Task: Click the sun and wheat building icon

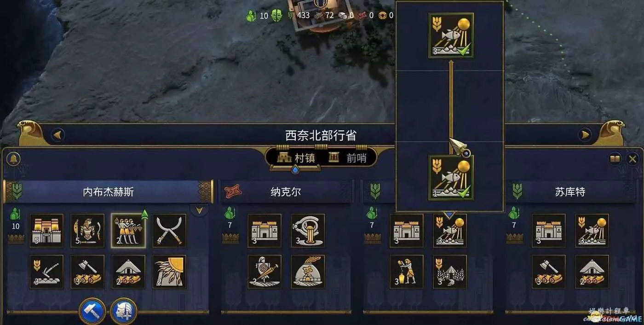Action: 169,272
